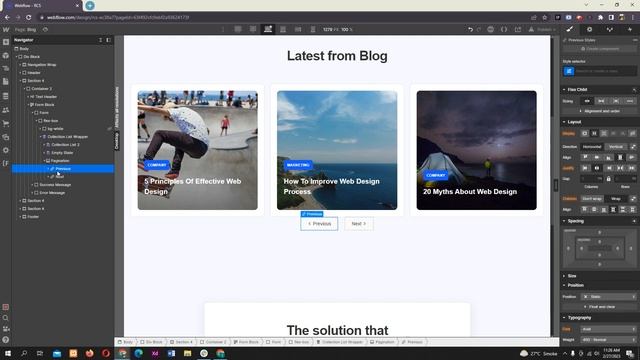
Task: Open the Font Arial dropdown
Action: pyautogui.click(x=609, y=329)
